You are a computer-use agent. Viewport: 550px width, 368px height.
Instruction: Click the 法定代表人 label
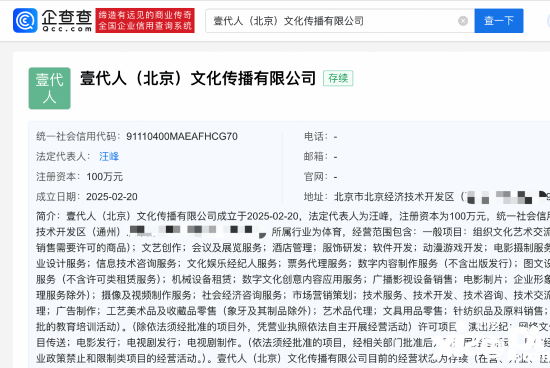pos(63,156)
